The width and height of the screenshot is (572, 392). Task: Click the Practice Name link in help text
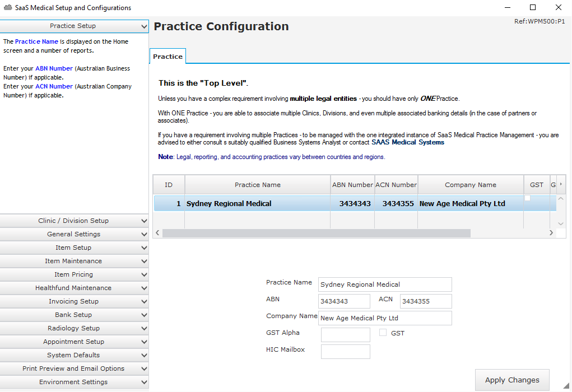[36, 41]
